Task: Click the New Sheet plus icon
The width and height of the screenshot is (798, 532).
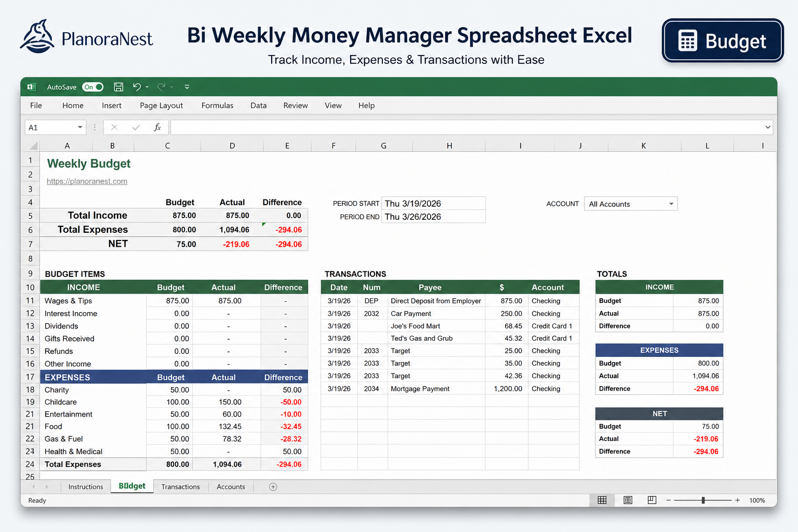Action: [273, 487]
